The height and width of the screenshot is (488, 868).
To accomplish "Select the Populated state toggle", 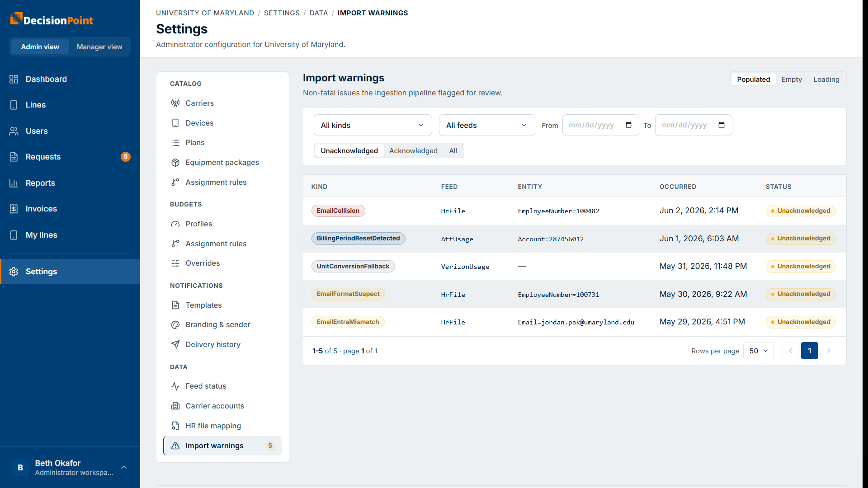I will click(x=753, y=80).
